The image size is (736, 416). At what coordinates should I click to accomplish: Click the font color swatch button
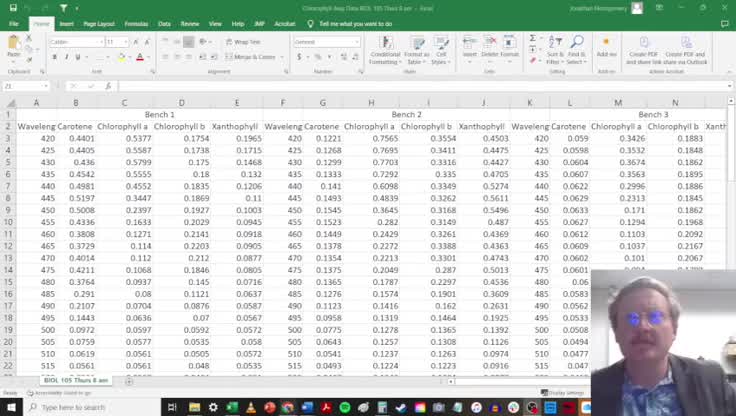coord(139,57)
